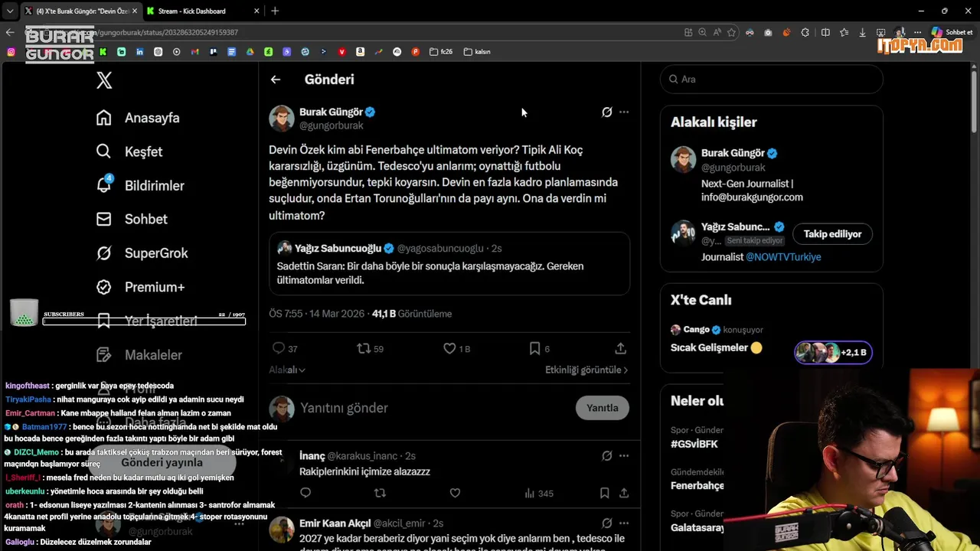This screenshot has width=980, height=551.
Task: Click the +2,1 B listeners badge
Action: point(833,352)
